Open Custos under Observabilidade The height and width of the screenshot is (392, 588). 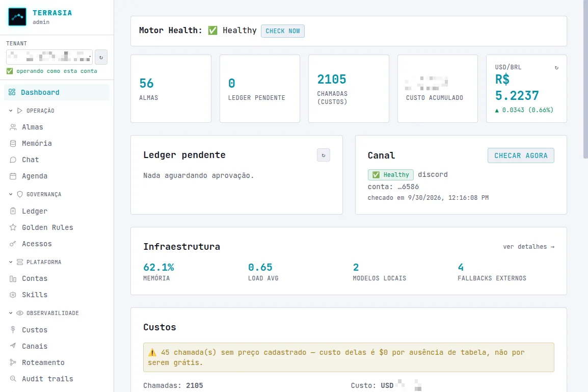[57, 330]
